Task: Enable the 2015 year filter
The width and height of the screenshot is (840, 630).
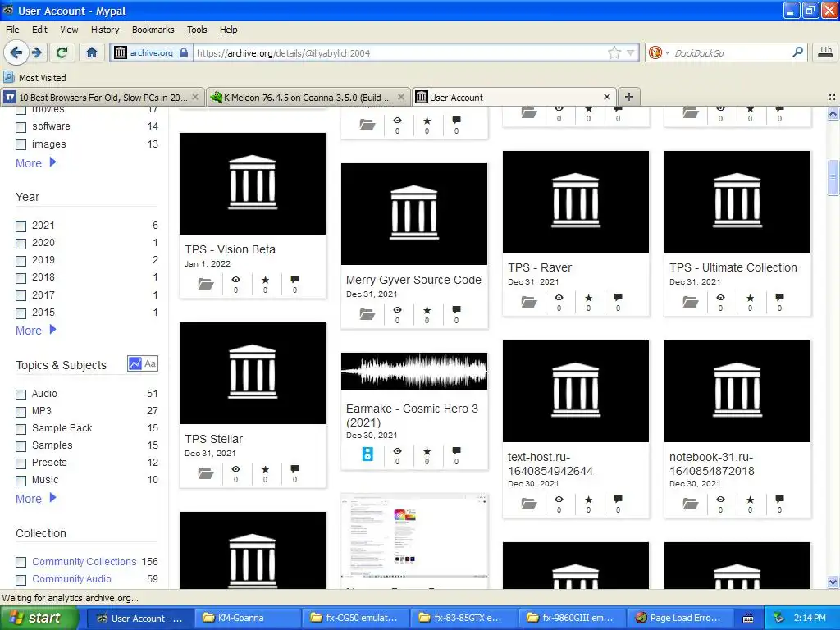Action: coord(21,313)
